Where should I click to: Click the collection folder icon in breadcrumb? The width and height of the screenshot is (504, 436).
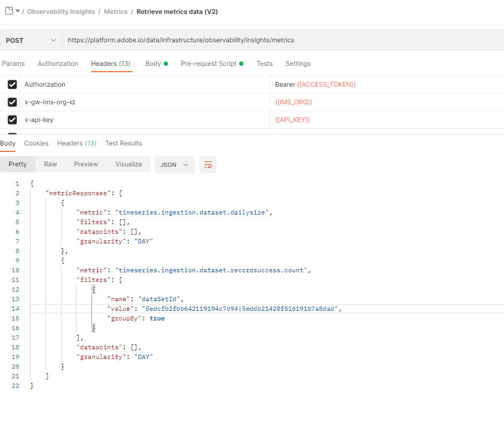[x=9, y=11]
